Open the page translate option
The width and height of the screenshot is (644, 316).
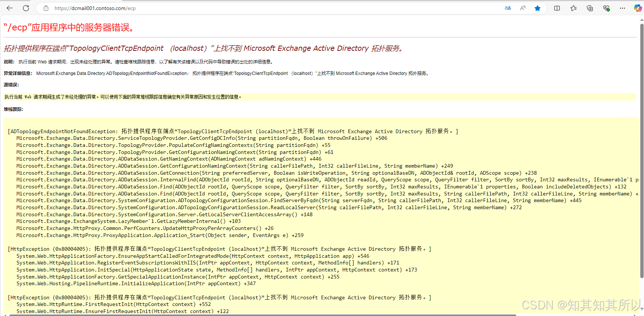(508, 8)
